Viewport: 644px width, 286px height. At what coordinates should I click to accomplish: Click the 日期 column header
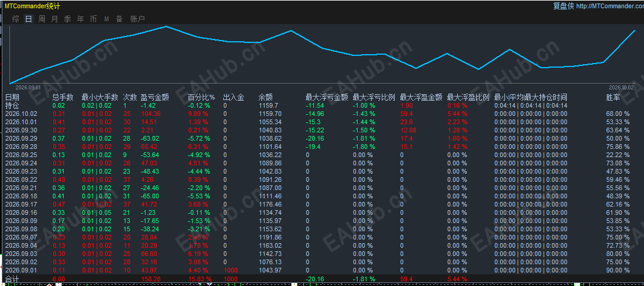(x=12, y=97)
